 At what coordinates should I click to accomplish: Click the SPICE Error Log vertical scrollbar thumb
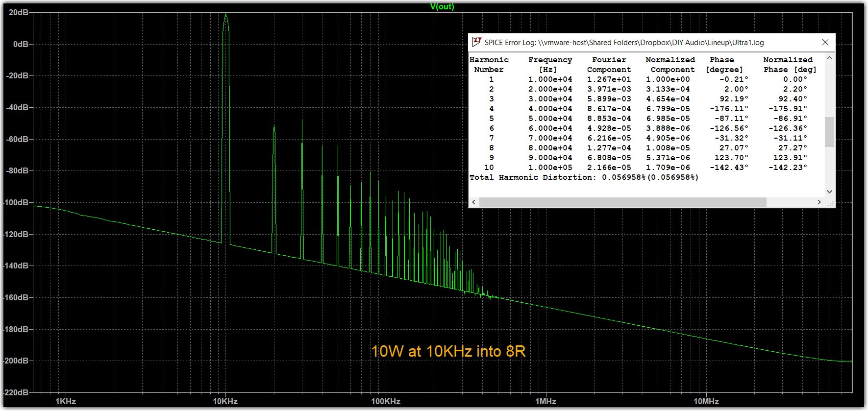(x=829, y=132)
